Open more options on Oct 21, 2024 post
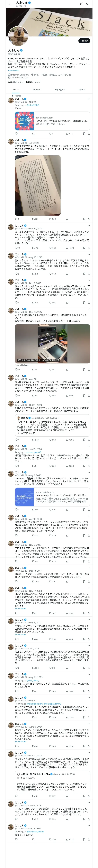 click(89, 402)
